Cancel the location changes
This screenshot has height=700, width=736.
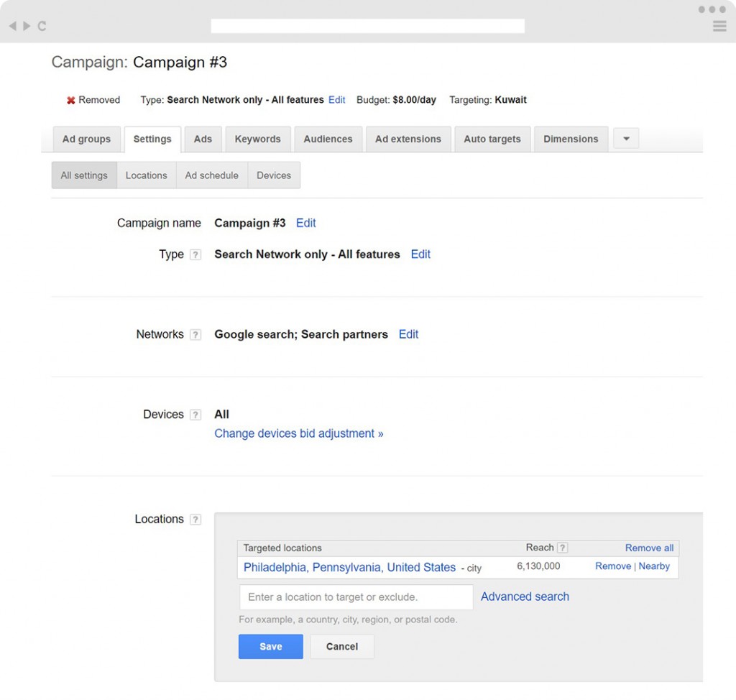coord(341,646)
